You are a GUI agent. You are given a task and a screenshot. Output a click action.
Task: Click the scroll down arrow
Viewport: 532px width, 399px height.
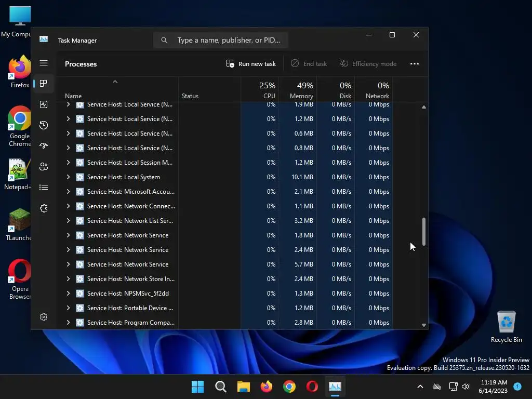coord(424,325)
